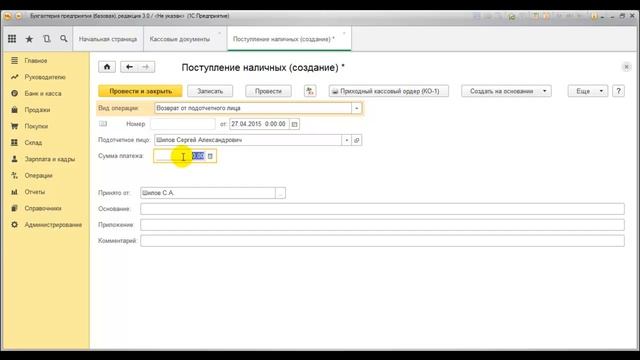Expand Подотчетное лицо dropdown arrow
640x360 pixels.
347,140
